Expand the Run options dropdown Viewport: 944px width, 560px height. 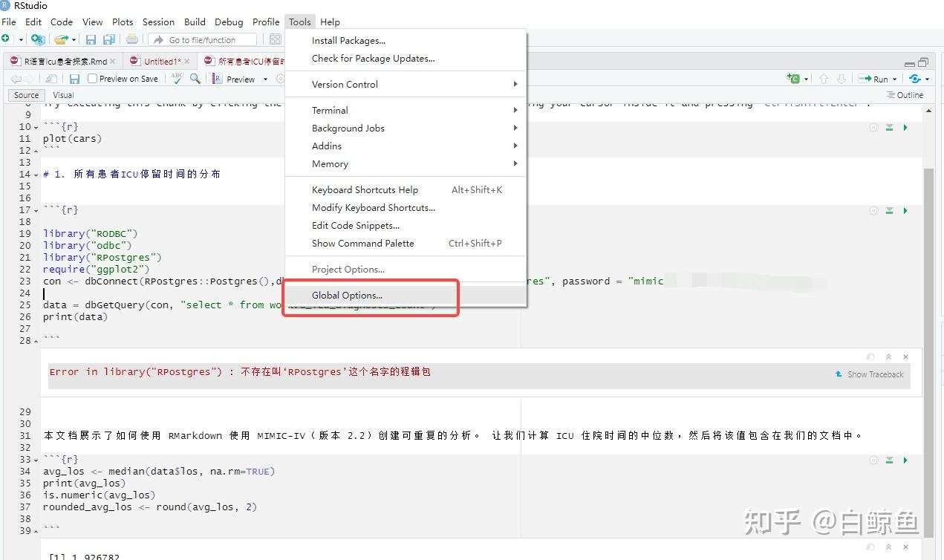[894, 79]
